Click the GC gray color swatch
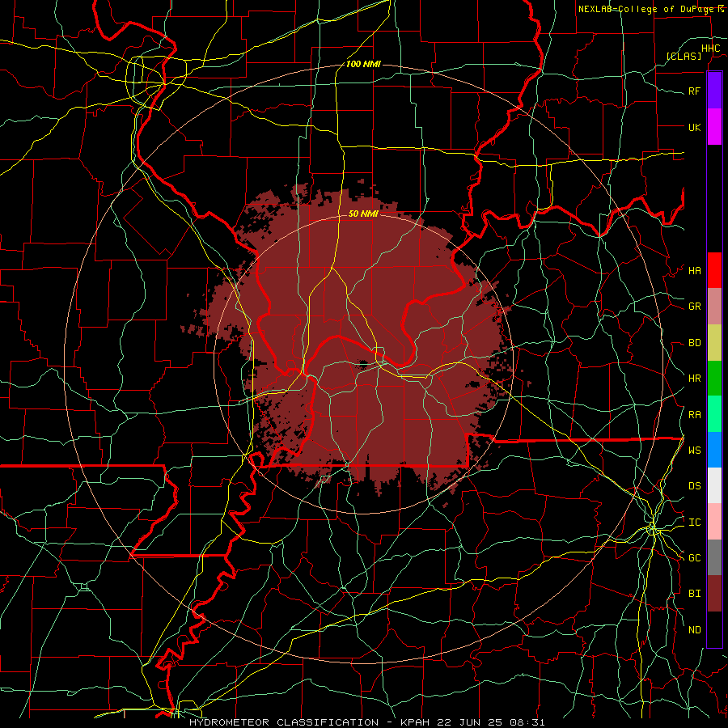The width and height of the screenshot is (728, 728). pyautogui.click(x=714, y=557)
